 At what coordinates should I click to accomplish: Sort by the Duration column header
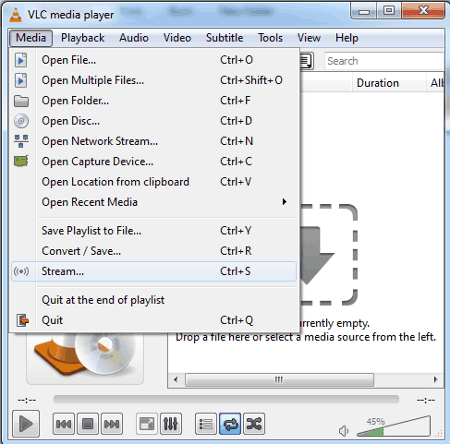389,83
